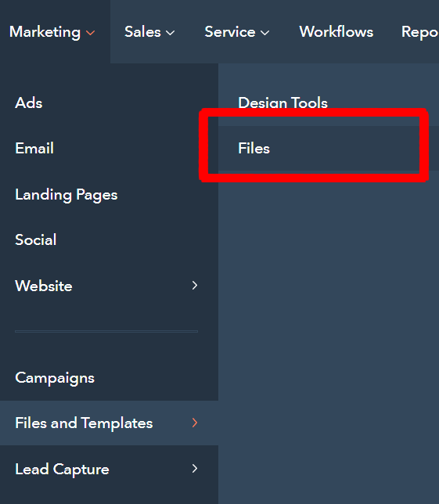Open the partially visible Reports menu
The height and width of the screenshot is (504, 439).
[x=420, y=32]
